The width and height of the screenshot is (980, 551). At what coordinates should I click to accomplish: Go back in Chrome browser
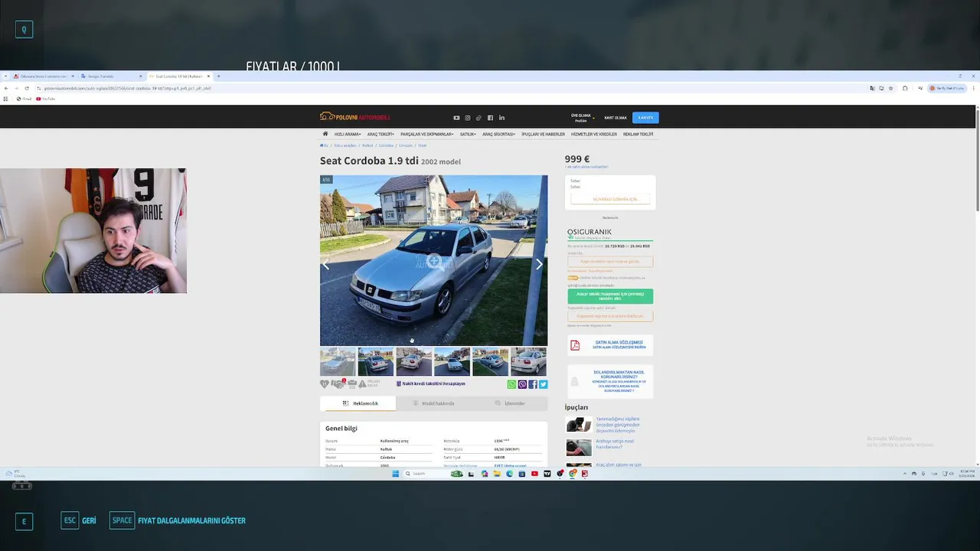tap(6, 88)
